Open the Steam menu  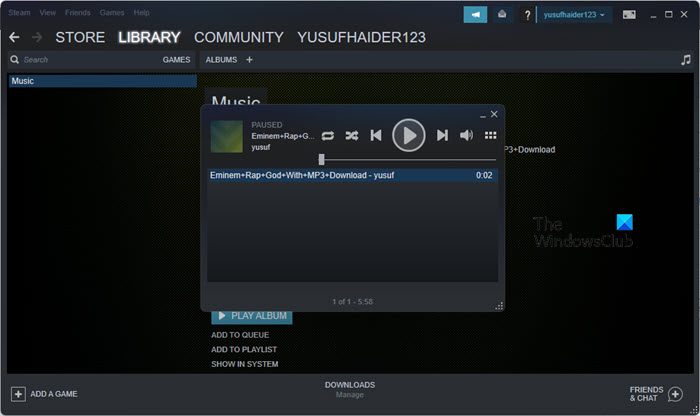[19, 12]
